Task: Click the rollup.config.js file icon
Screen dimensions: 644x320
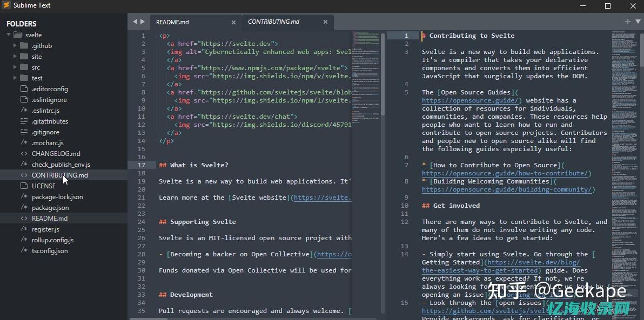Action: point(24,240)
